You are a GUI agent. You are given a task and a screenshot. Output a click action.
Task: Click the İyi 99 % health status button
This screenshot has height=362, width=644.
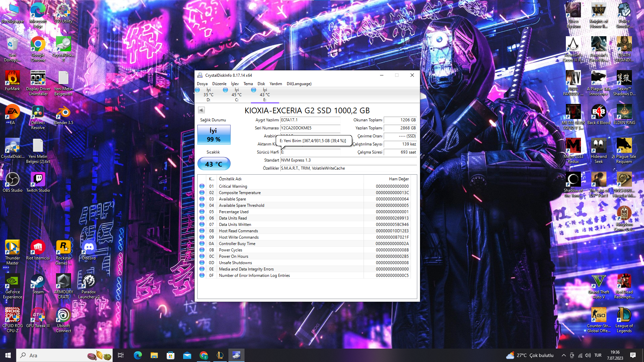(x=214, y=135)
